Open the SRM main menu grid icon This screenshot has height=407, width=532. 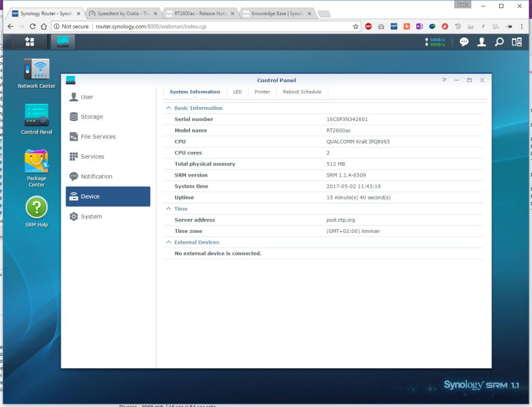click(30, 42)
